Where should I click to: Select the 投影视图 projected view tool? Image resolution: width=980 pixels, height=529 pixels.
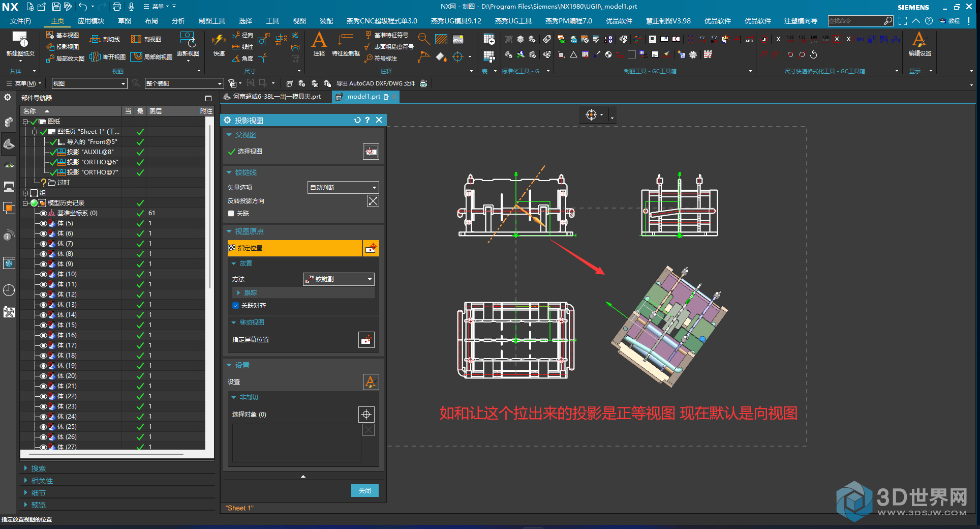[x=63, y=47]
